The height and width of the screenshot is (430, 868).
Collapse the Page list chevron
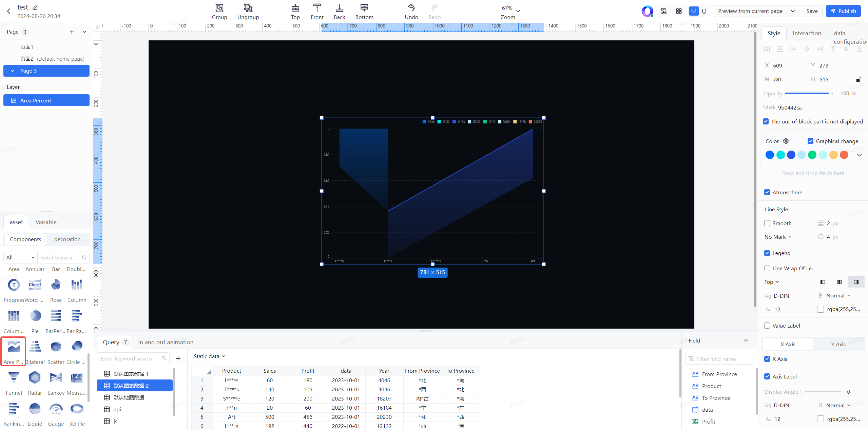[84, 32]
